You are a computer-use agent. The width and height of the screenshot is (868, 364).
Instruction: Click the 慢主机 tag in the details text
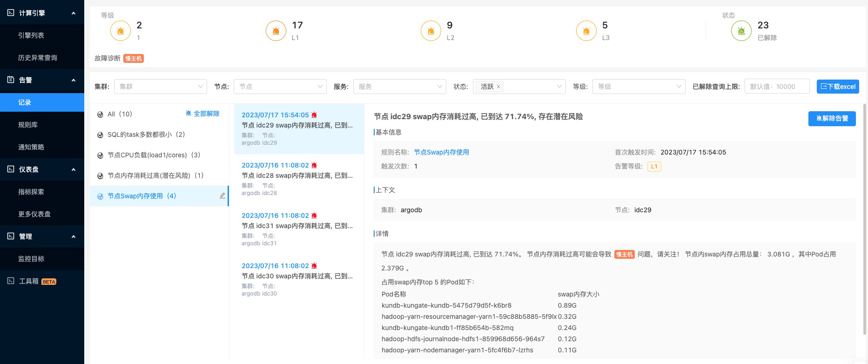pos(624,255)
